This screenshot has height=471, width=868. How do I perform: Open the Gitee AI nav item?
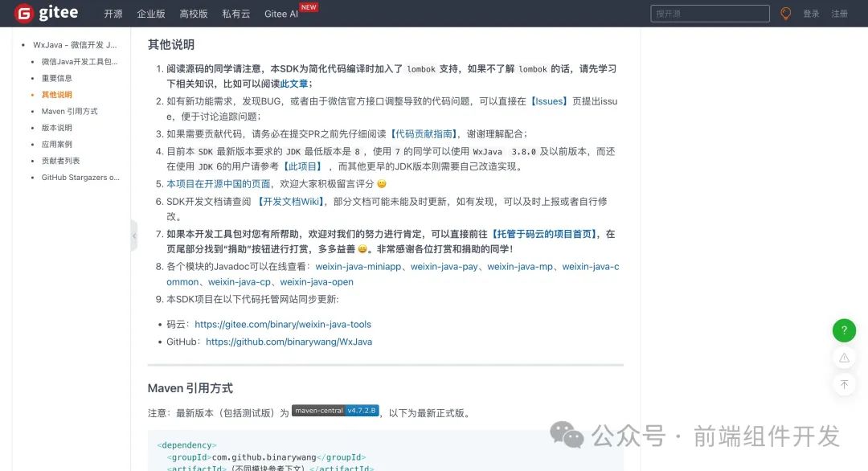click(280, 14)
